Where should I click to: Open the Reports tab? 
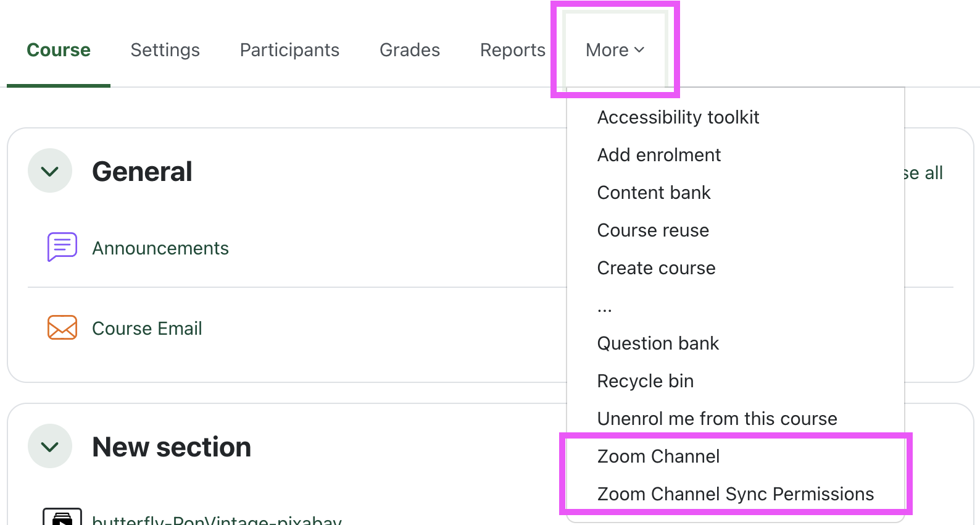(x=513, y=50)
